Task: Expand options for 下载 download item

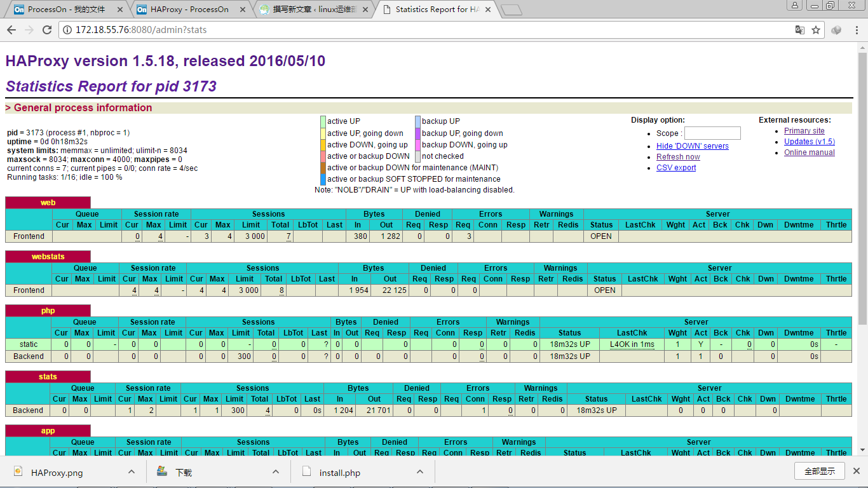Action: (x=276, y=471)
